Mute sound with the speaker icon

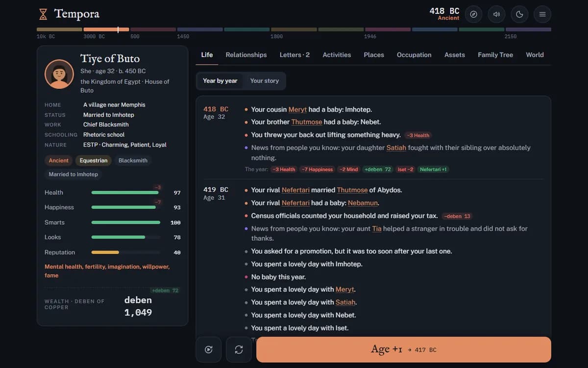496,14
